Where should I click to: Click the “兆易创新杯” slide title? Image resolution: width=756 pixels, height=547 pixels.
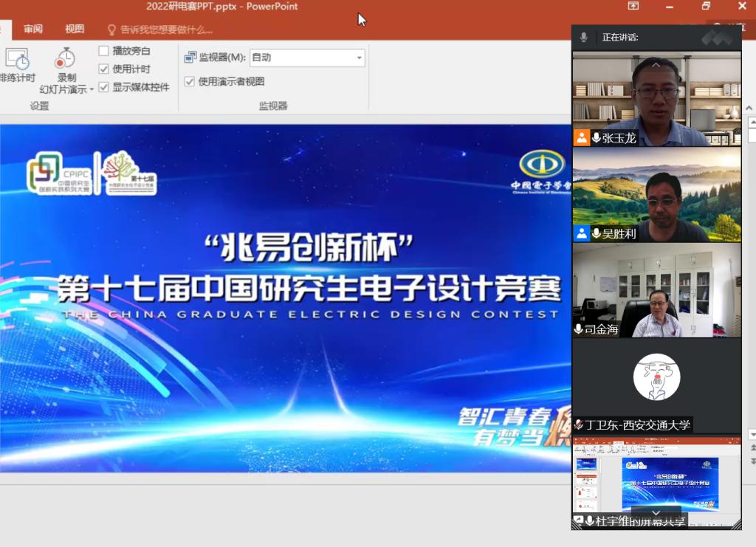pos(309,247)
